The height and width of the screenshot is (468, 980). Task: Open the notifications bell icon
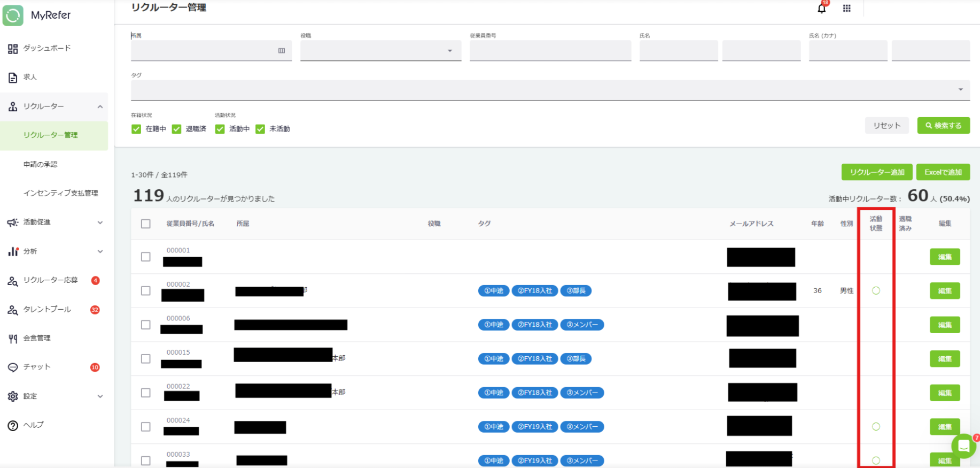[x=821, y=9]
